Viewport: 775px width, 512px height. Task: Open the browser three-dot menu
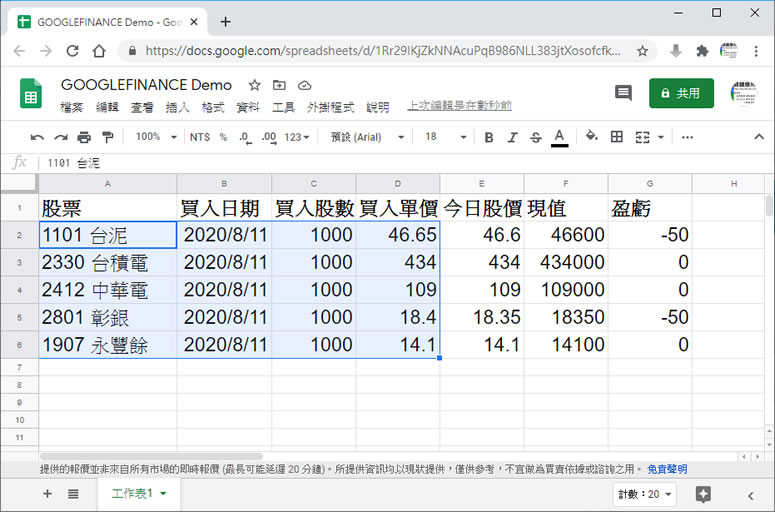click(x=756, y=50)
